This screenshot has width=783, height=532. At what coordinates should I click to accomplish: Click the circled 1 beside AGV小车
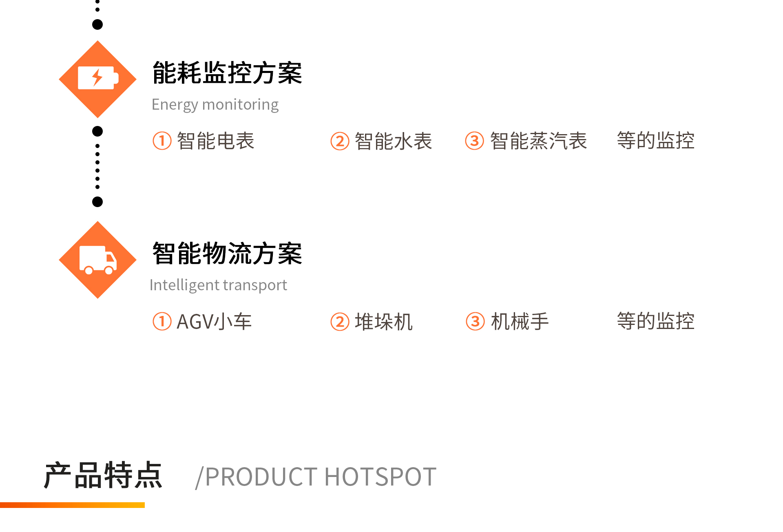tap(162, 321)
